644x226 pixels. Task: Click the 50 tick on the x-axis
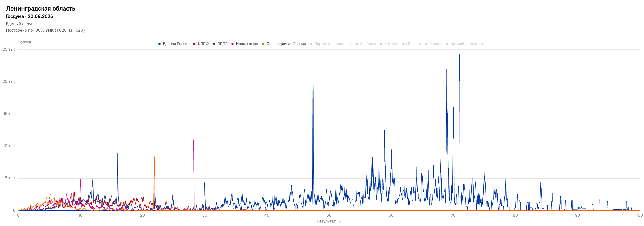coord(329,215)
